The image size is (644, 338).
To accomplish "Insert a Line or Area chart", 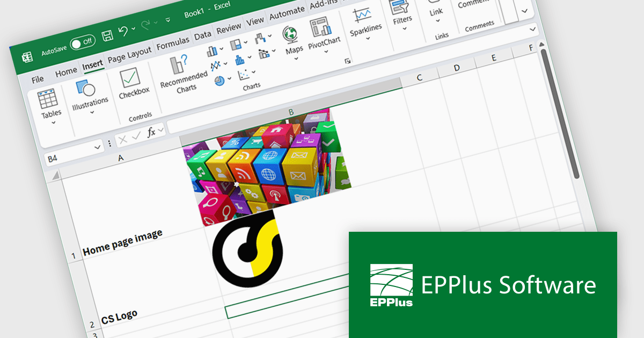I will click(x=215, y=65).
